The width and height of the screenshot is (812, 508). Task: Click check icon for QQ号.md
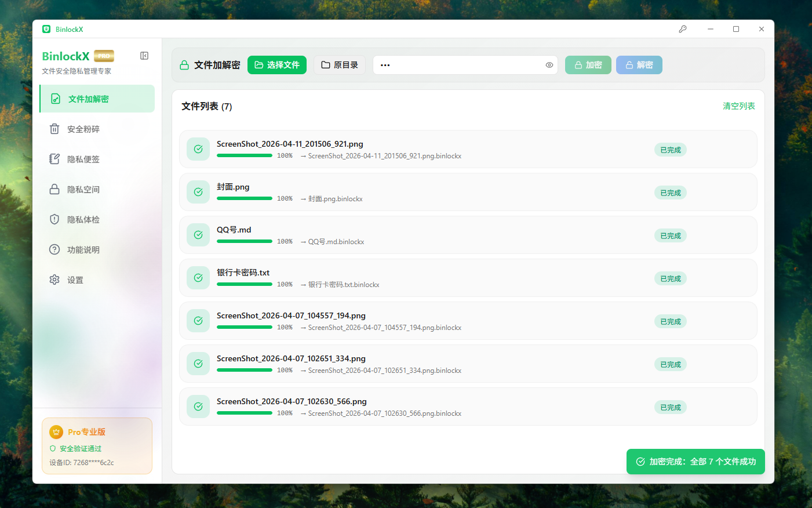click(x=198, y=235)
